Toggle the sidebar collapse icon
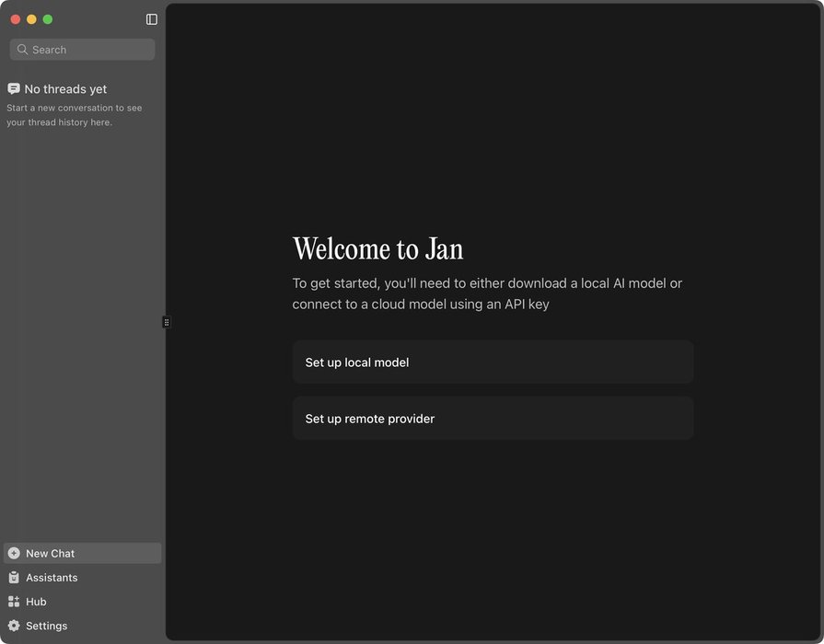Viewport: 824px width, 644px height. tap(151, 19)
